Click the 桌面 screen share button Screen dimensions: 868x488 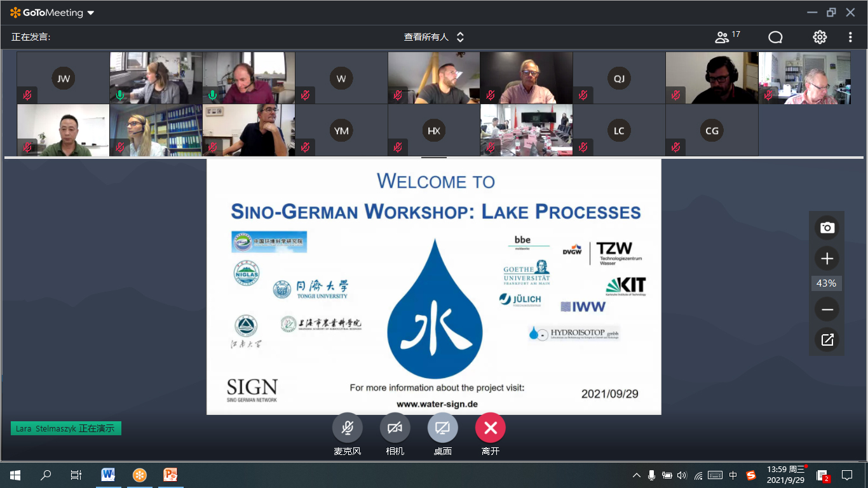[x=443, y=428]
